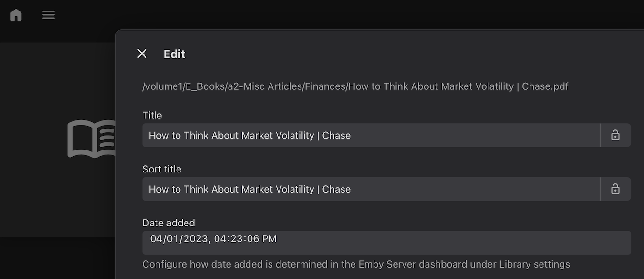Click the Date added label
644x279 pixels.
click(x=169, y=223)
